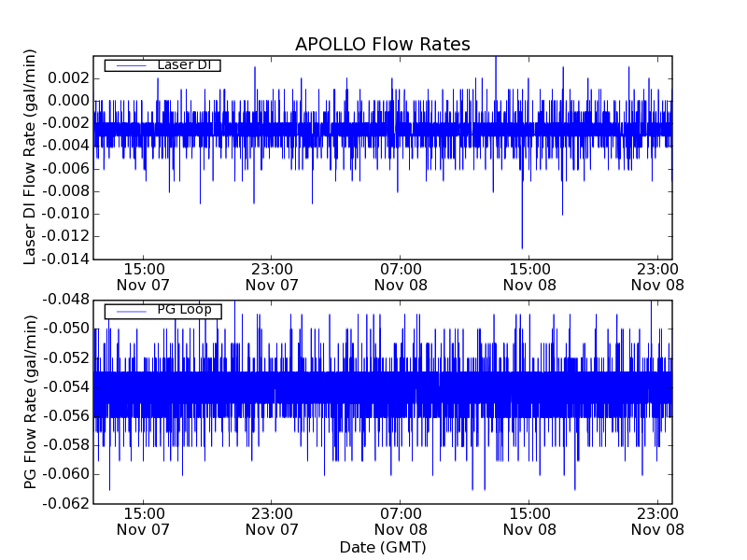Click the -0.048 tick on lower y-axis

click(x=63, y=300)
